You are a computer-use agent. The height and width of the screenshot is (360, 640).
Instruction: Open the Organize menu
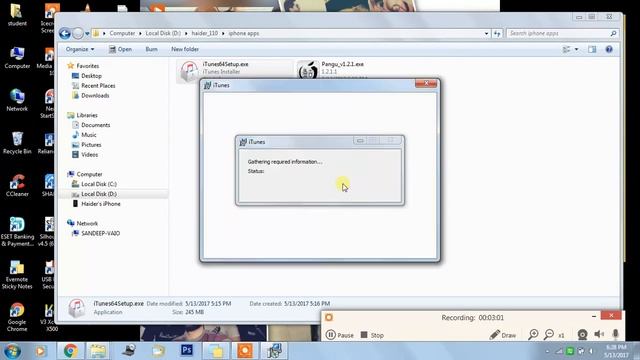point(80,49)
